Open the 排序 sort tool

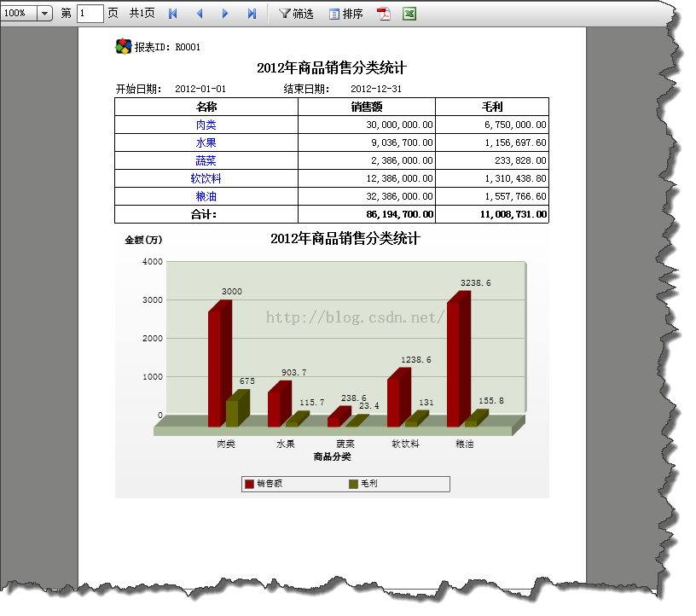[x=345, y=14]
